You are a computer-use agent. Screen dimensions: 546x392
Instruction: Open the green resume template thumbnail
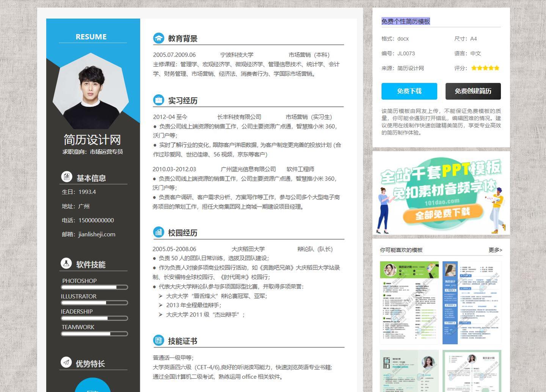[409, 303]
